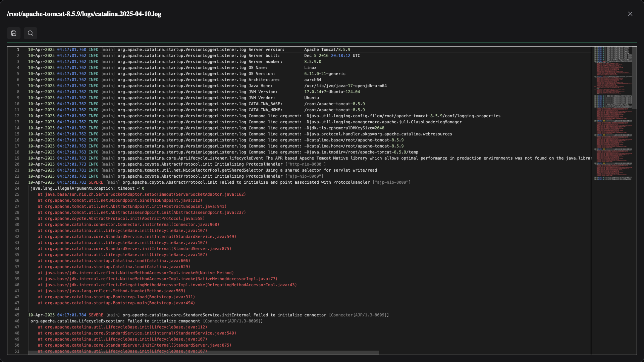Viewport: 644px width, 362px height.
Task: Click 'Ubuntu' JVM Vendor value
Action: [312, 98]
